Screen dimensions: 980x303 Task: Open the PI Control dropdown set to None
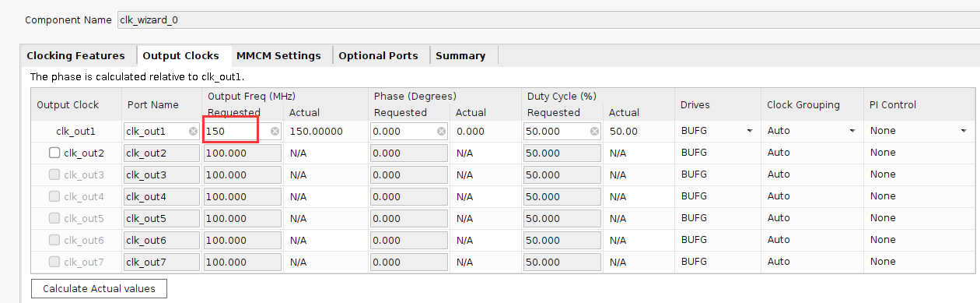919,131
